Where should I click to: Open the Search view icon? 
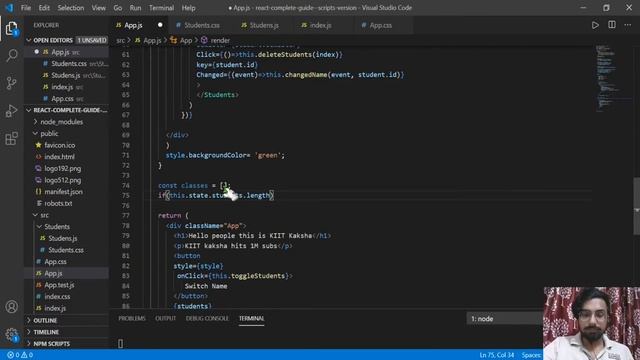[11, 55]
